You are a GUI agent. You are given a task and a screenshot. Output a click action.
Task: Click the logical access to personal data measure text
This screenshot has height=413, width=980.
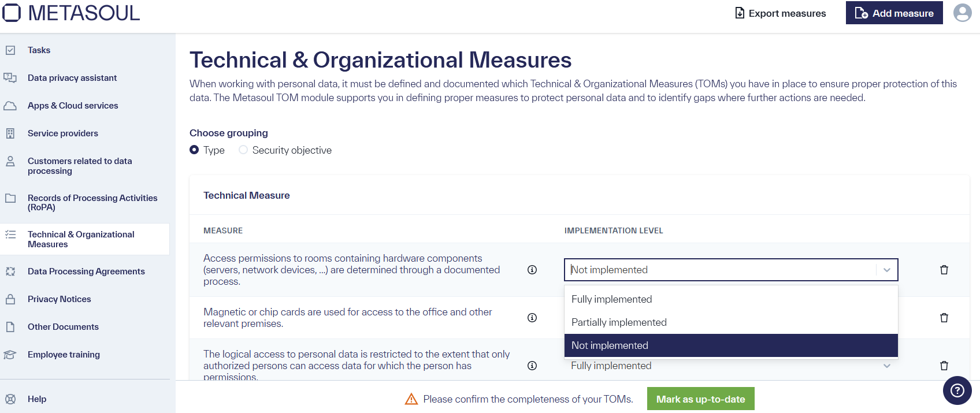coord(357,366)
